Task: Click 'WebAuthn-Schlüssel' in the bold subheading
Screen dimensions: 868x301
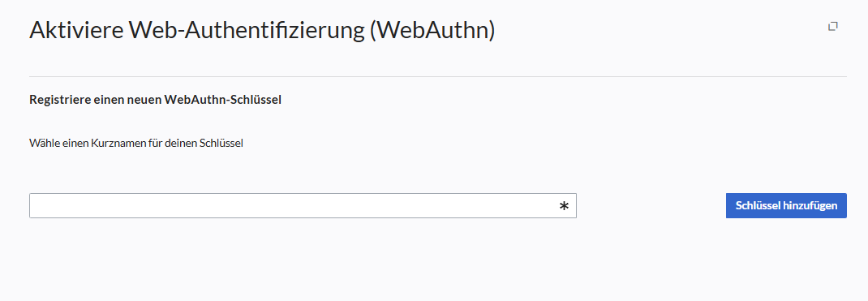Action: 223,100
